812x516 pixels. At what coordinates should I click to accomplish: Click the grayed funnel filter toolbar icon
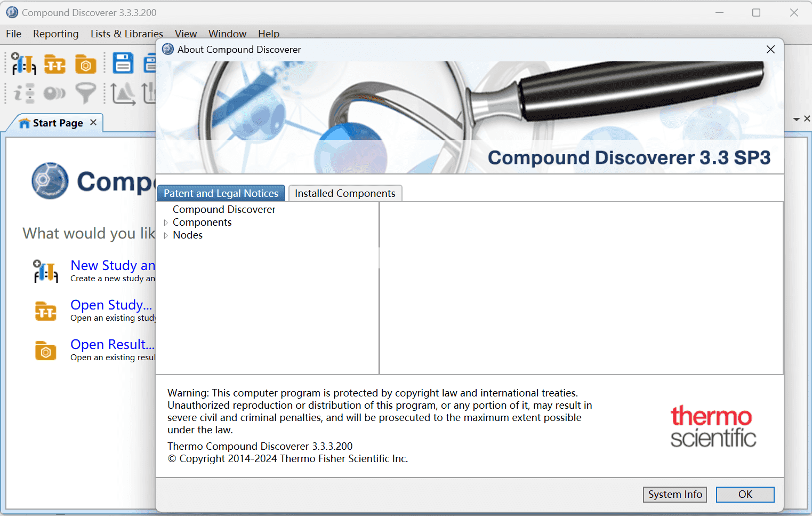pos(85,93)
